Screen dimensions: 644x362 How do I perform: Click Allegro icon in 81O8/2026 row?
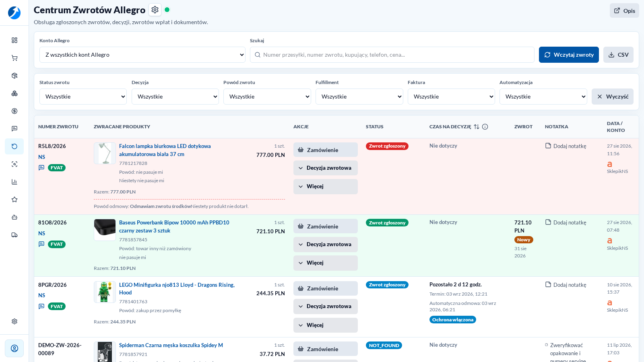click(610, 241)
